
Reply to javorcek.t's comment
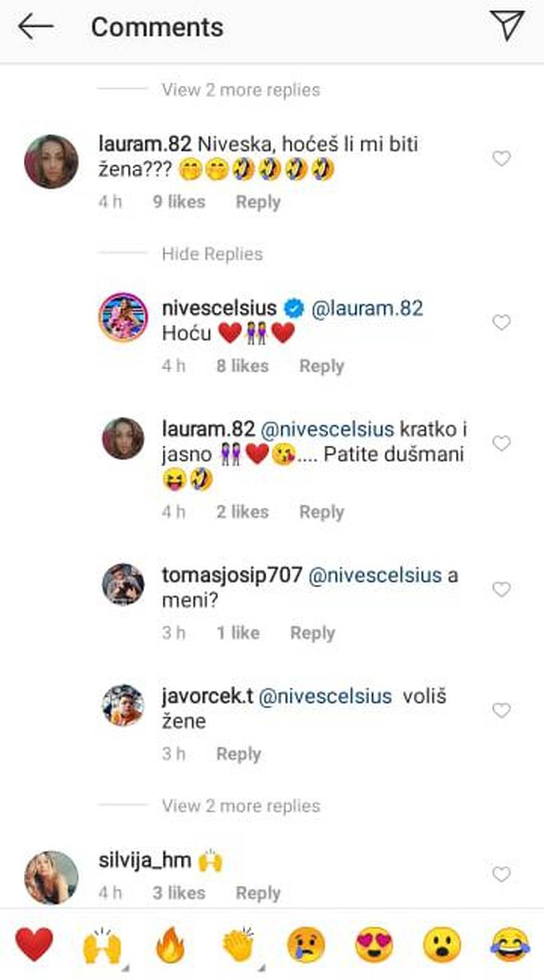238,754
